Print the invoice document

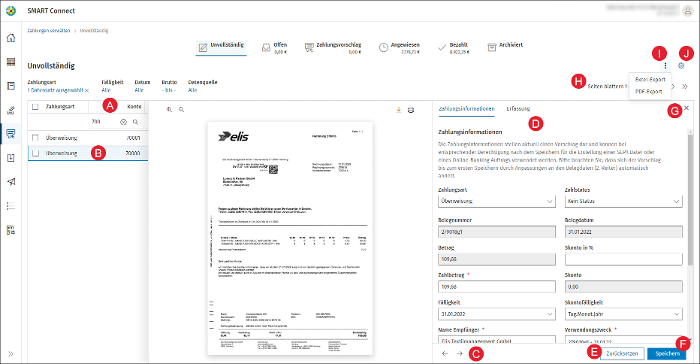click(x=411, y=110)
